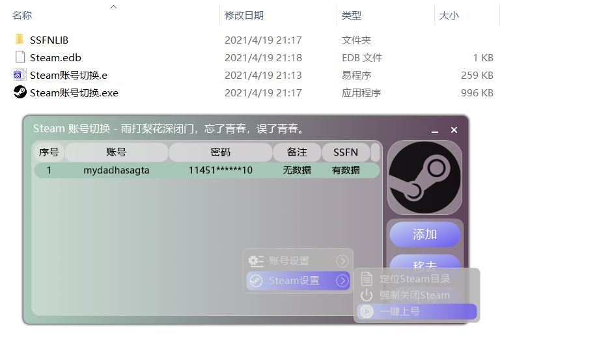Click the password cell 11451******10
The image size is (597, 364).
click(x=221, y=170)
